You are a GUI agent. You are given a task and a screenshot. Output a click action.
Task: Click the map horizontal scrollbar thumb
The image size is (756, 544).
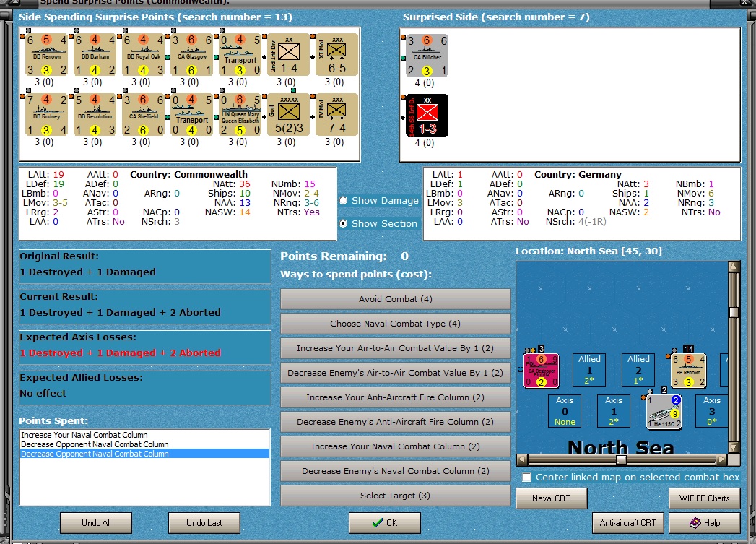[x=622, y=459]
